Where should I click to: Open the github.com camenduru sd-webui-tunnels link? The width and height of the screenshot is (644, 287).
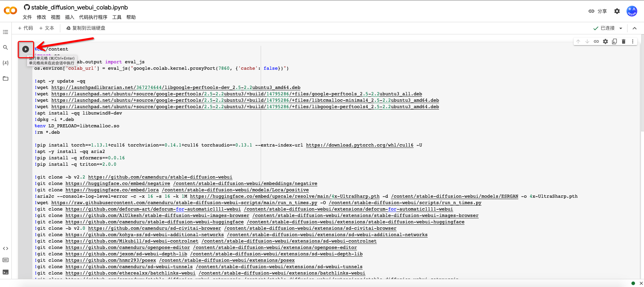tap(129, 267)
